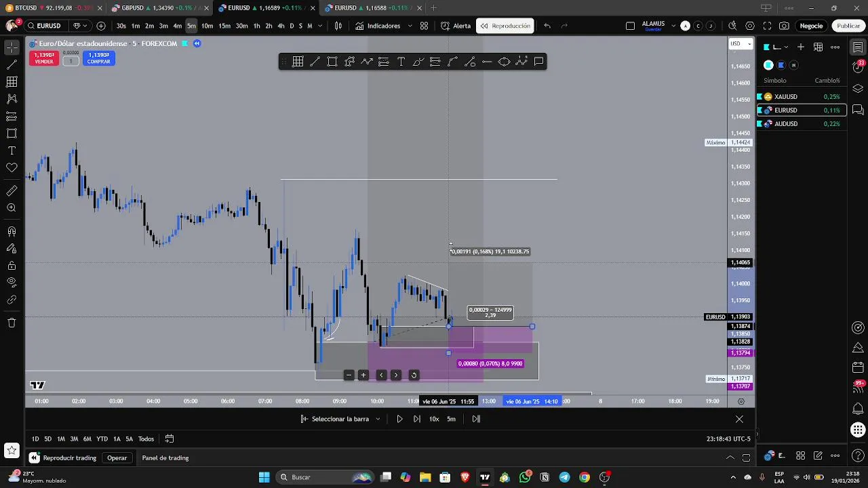Click the Alerta button
868x488 pixels.
(456, 26)
